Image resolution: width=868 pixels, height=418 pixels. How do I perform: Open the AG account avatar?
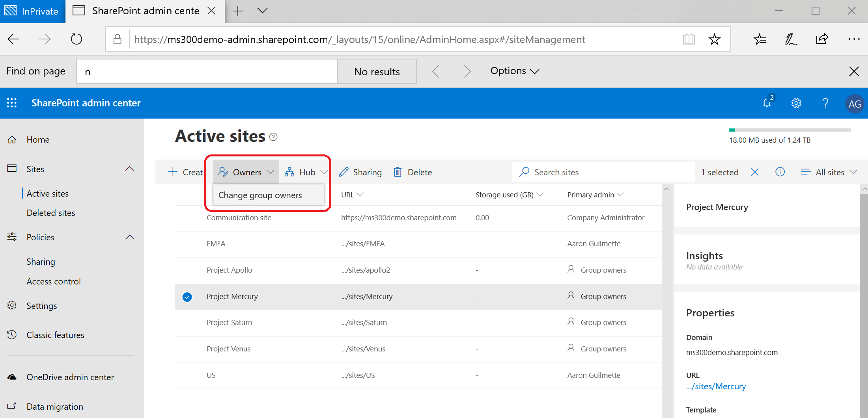(x=854, y=104)
